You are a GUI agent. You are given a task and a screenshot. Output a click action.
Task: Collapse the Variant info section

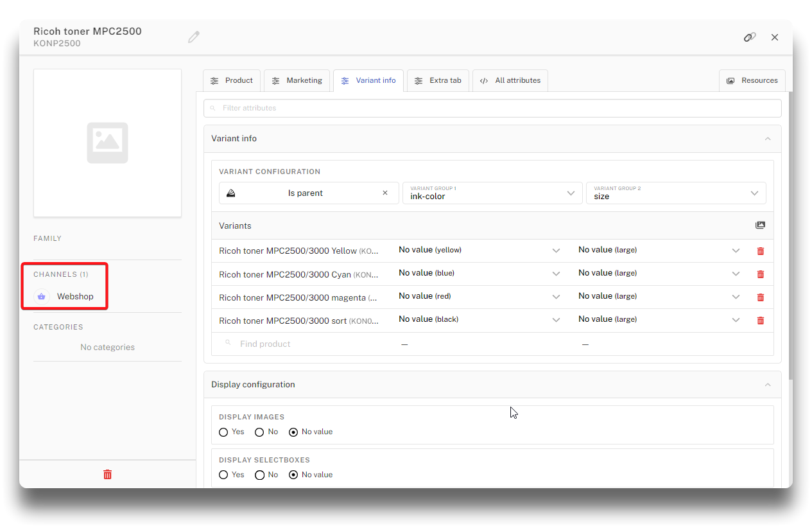click(x=768, y=139)
